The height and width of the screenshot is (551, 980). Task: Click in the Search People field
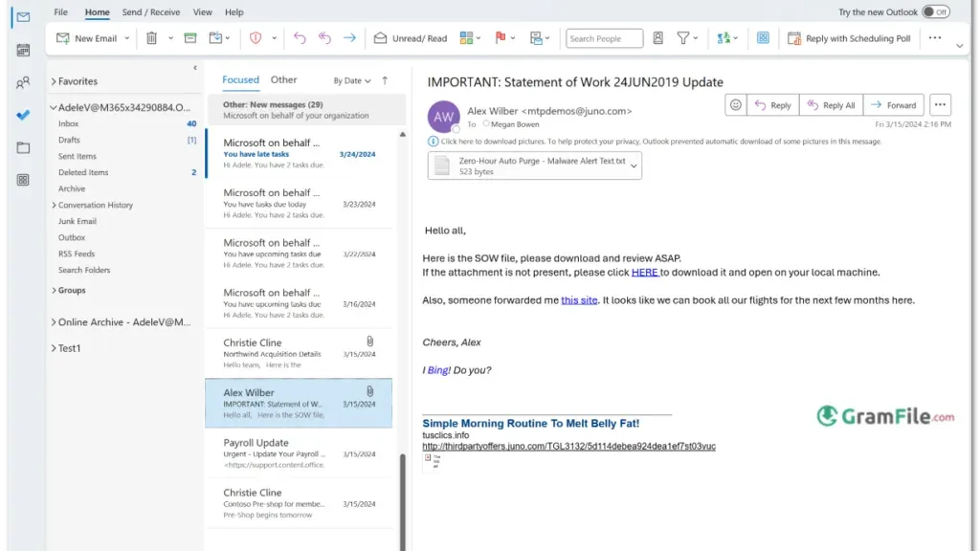tap(604, 38)
